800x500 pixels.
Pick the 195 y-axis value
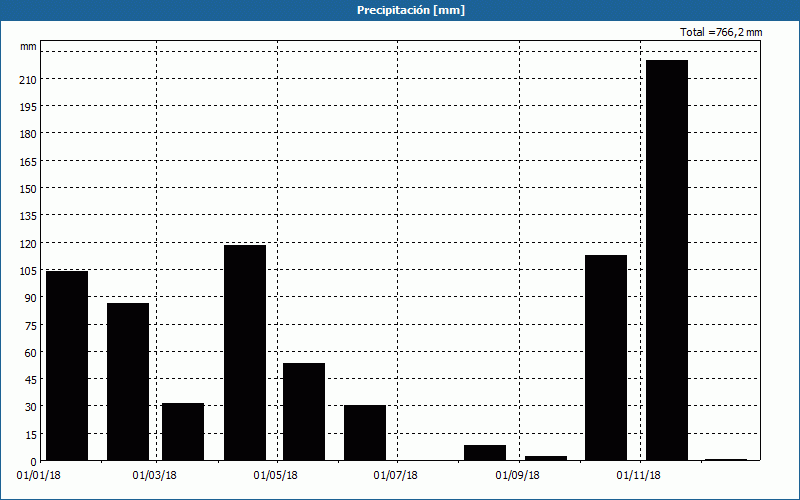coord(29,107)
